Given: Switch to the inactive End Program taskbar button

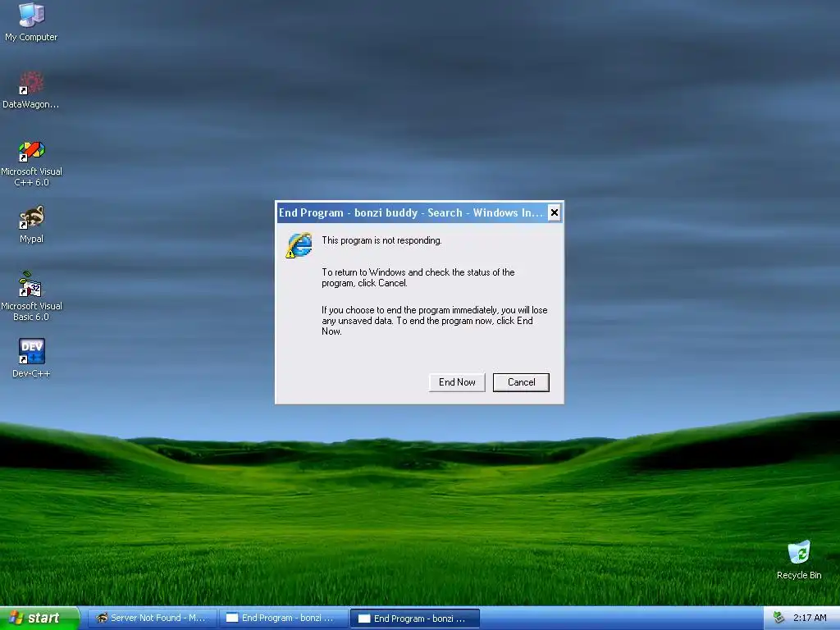Looking at the screenshot, I should (284, 618).
